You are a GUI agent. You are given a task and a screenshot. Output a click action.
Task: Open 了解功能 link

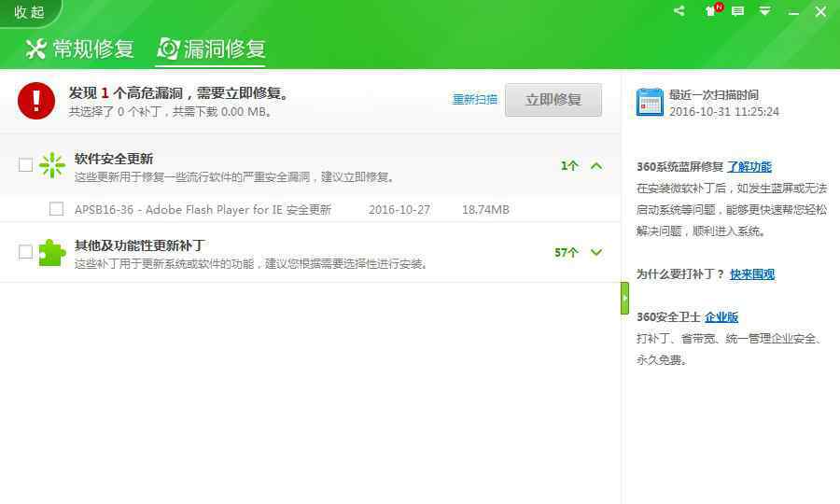pyautogui.click(x=749, y=166)
